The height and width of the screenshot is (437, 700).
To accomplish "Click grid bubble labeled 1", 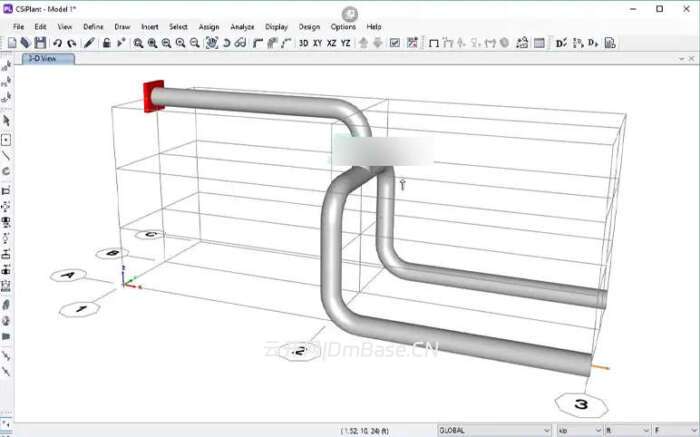I will tap(79, 309).
